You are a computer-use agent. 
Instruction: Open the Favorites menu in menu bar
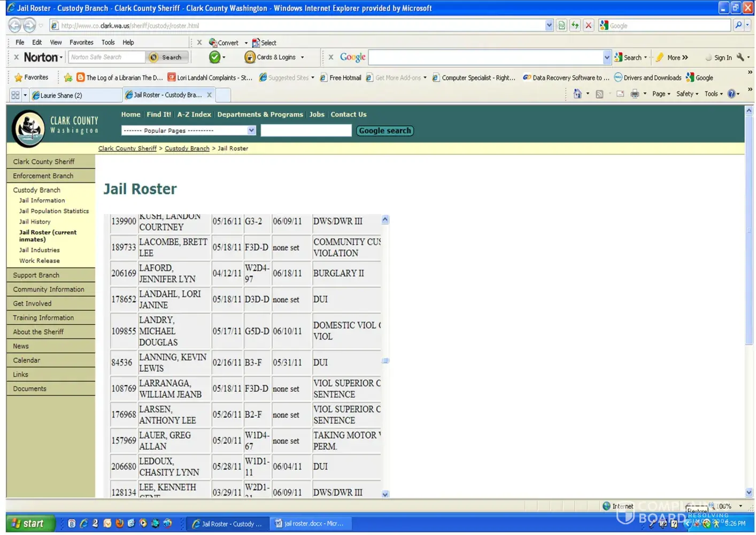[81, 42]
